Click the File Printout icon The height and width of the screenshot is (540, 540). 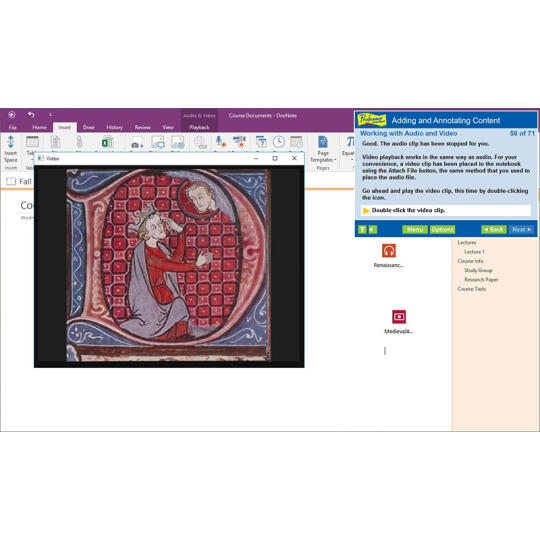[55, 142]
